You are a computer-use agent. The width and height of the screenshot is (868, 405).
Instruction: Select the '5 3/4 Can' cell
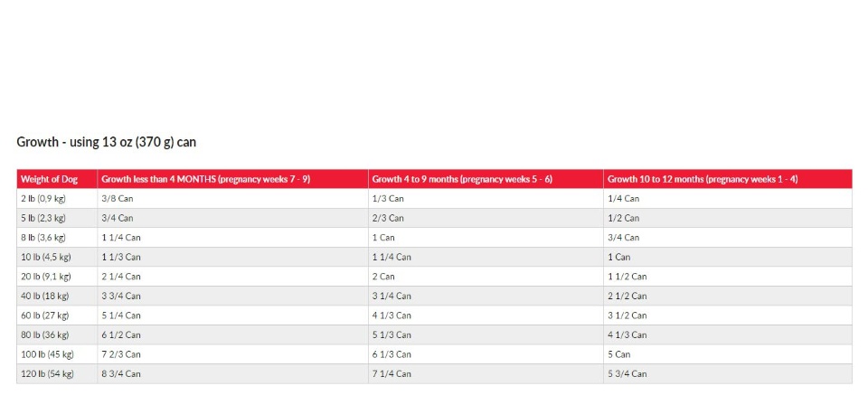tap(627, 373)
